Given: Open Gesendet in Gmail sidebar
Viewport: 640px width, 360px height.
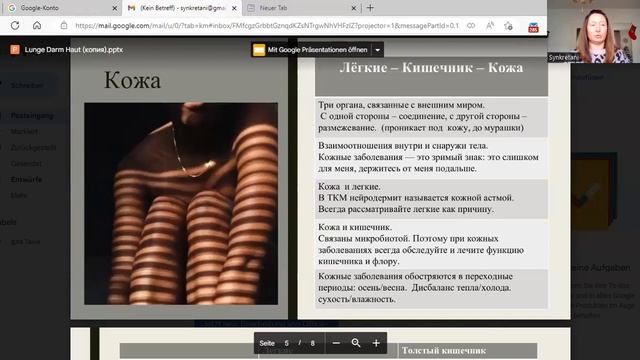Looking at the screenshot, I should coord(26,163).
